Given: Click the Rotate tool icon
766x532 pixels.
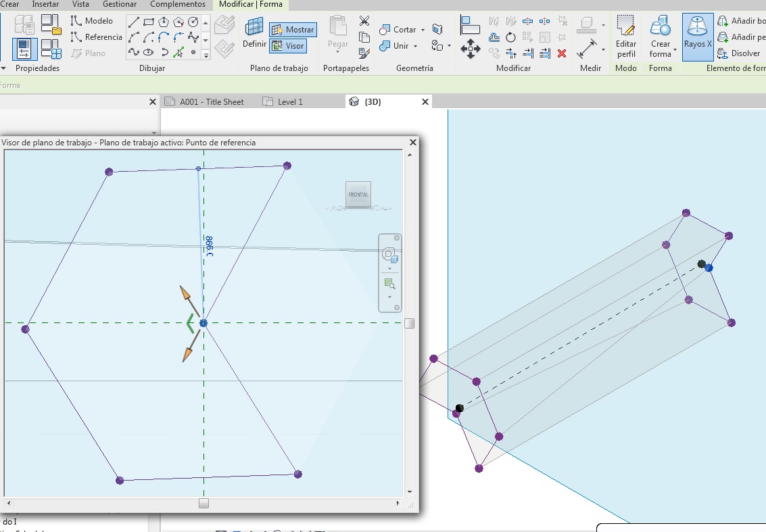Looking at the screenshot, I should 510,37.
